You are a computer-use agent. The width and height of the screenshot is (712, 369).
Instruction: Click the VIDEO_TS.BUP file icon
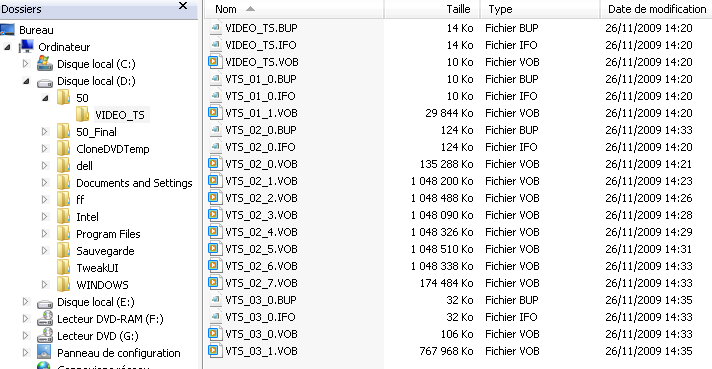pos(215,28)
